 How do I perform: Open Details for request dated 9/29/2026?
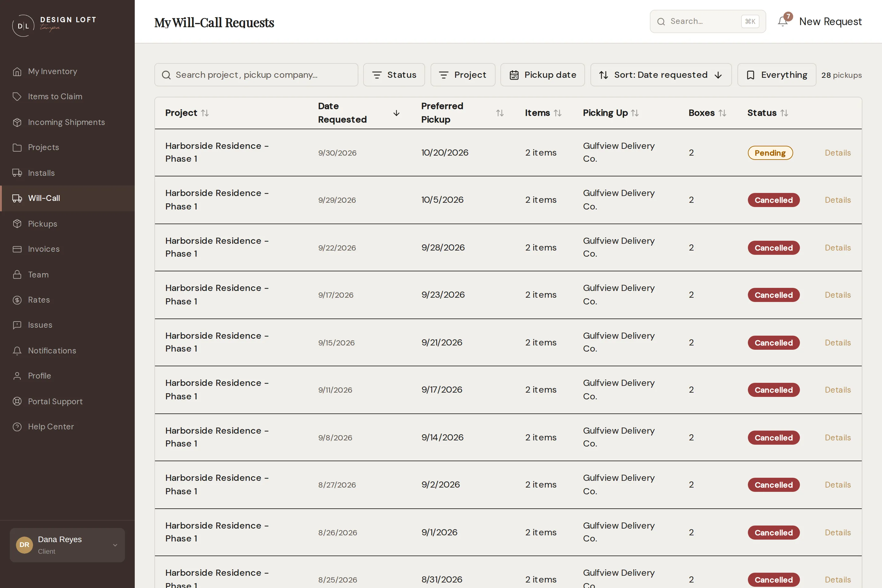(x=837, y=200)
